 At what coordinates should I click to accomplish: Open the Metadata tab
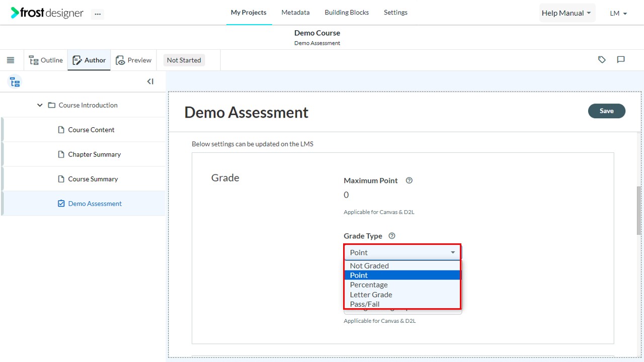tap(295, 13)
